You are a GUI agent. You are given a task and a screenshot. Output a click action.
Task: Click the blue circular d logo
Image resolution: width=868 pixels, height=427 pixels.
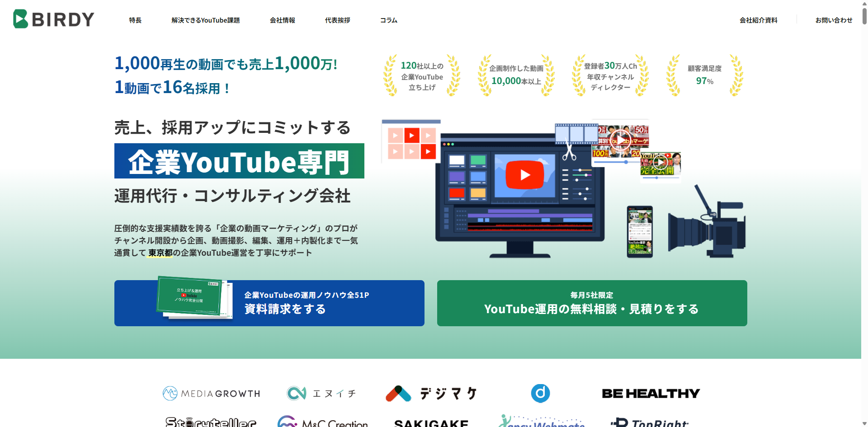click(x=540, y=394)
